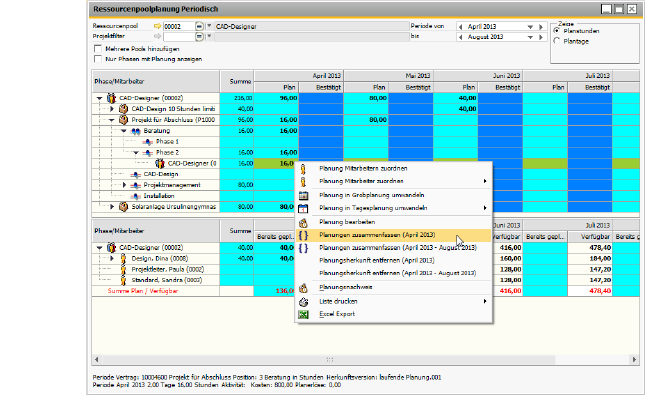Expand the CAD-Design 10 Stunden node
The height and width of the screenshot is (397, 645).
[x=111, y=109]
